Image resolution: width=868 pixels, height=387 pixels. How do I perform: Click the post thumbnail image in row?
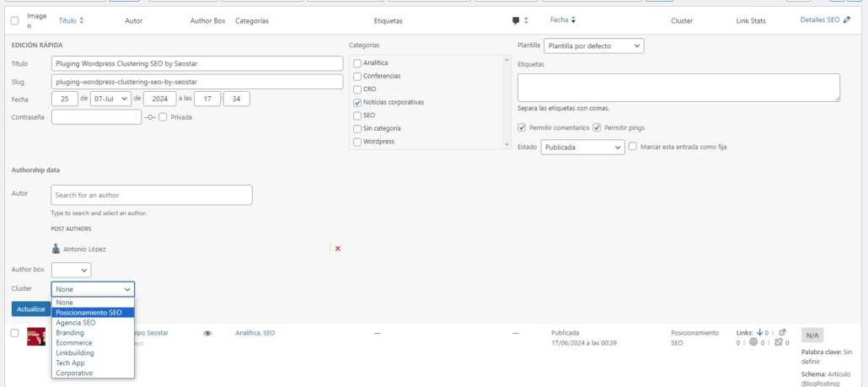(x=36, y=336)
